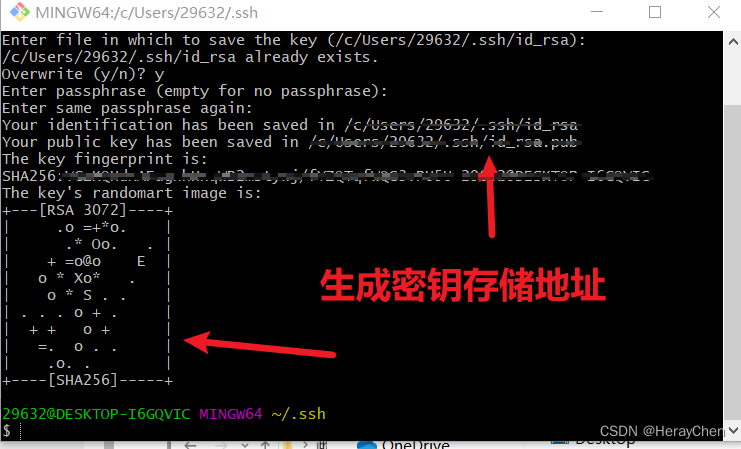Click the Git Bash logo in title bar

19,12
